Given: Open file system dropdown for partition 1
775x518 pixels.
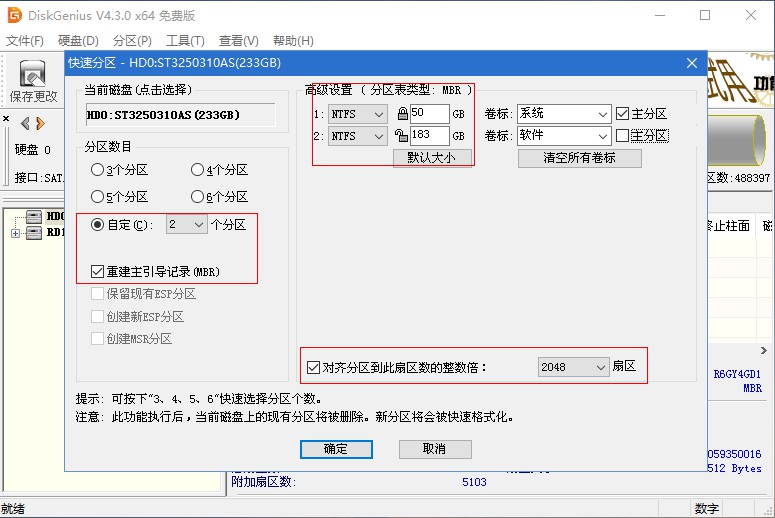Looking at the screenshot, I should click(357, 114).
